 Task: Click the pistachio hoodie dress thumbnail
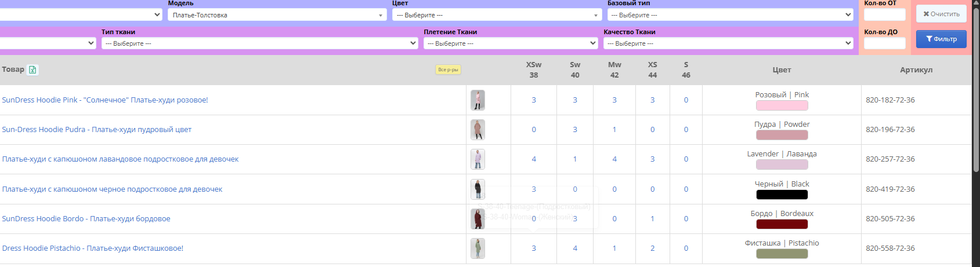478,248
